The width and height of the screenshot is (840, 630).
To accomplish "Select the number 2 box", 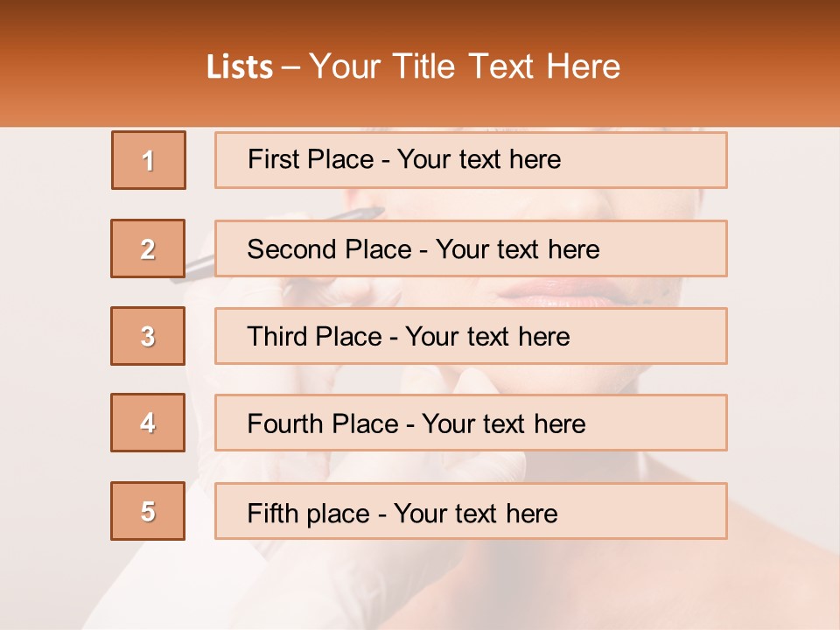I will [148, 248].
